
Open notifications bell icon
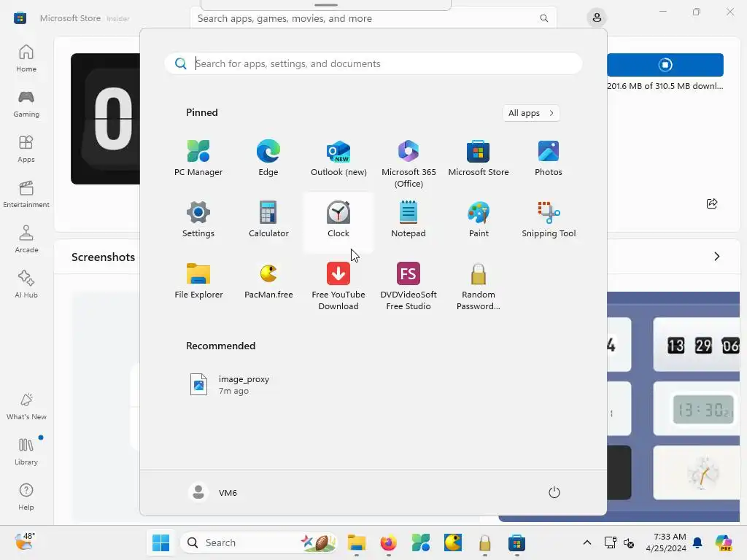click(x=697, y=542)
